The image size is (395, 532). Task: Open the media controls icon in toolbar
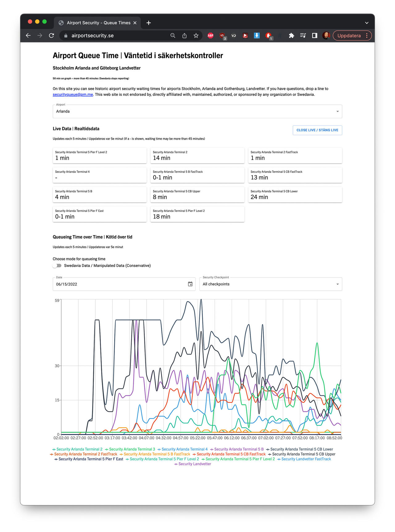click(303, 36)
